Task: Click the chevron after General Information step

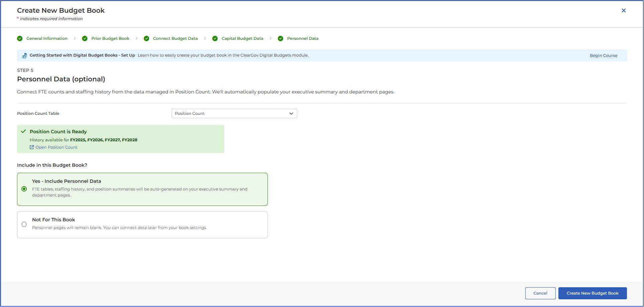Action: click(75, 39)
